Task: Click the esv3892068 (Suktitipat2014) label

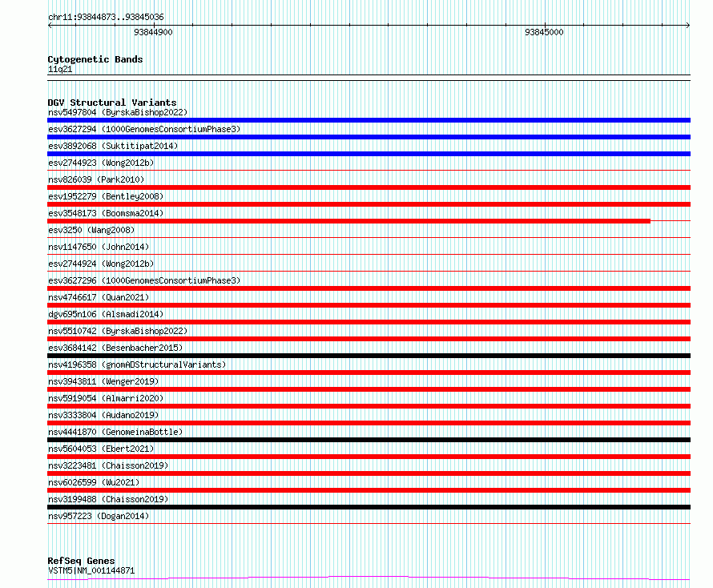Action: [x=113, y=146]
